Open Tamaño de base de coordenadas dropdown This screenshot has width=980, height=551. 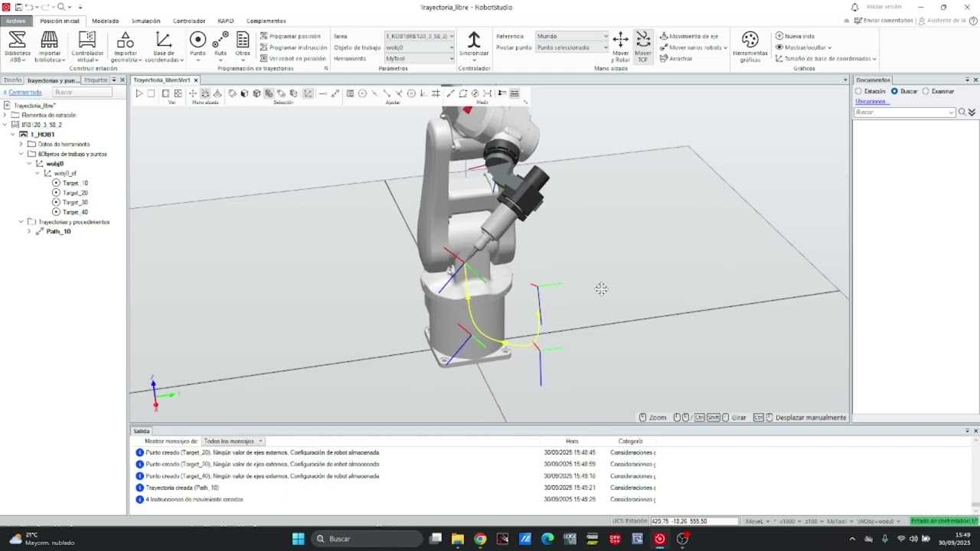coord(826,58)
